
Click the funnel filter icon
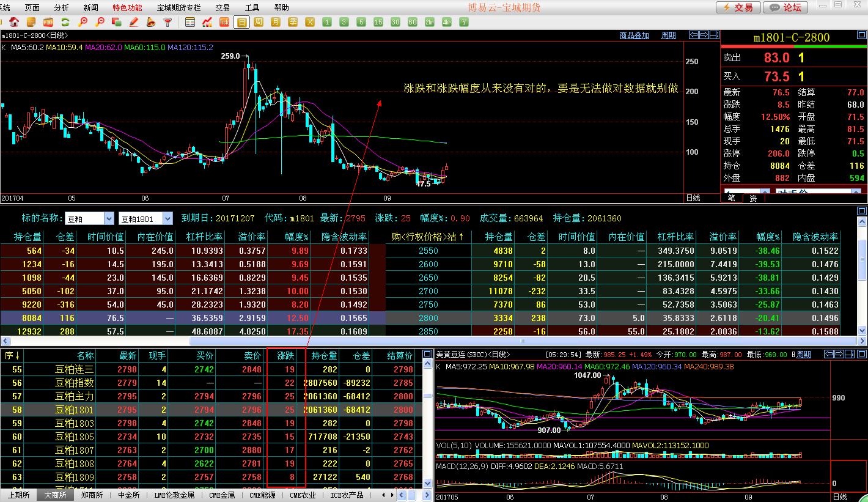pyautogui.click(x=167, y=23)
